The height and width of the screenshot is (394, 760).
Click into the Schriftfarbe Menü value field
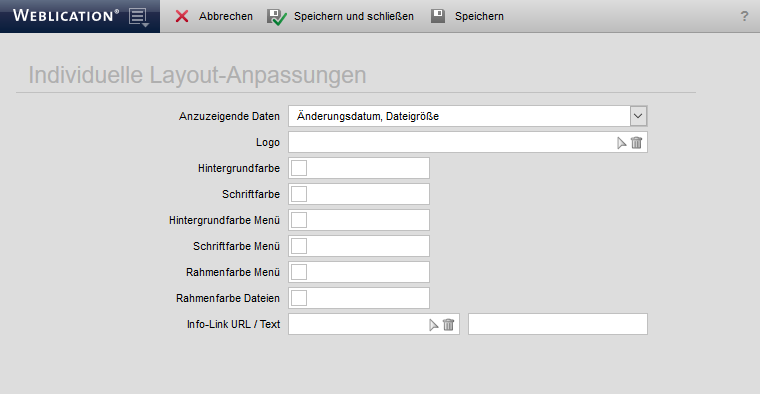(x=359, y=246)
